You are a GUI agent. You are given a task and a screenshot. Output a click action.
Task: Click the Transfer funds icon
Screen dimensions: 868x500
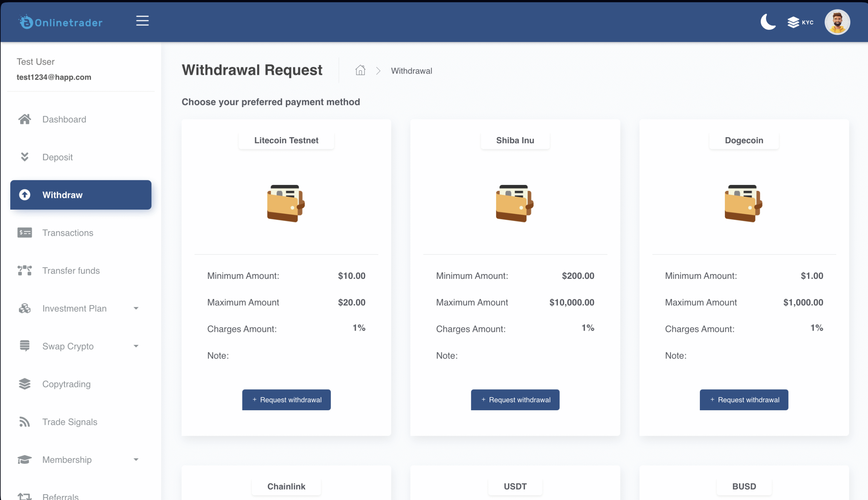[25, 270]
